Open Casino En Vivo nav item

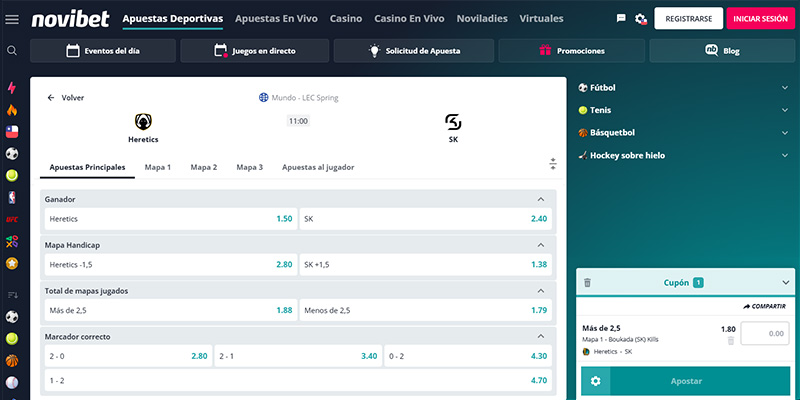(x=409, y=19)
